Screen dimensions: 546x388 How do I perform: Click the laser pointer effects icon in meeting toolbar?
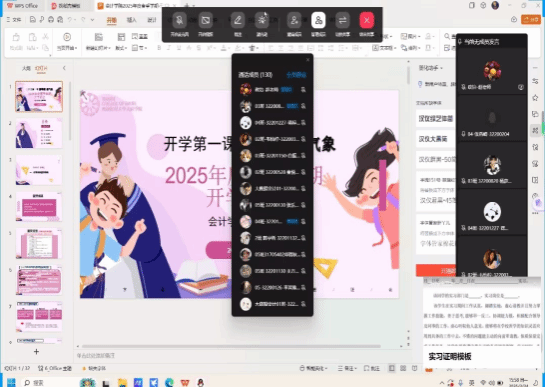point(262,20)
